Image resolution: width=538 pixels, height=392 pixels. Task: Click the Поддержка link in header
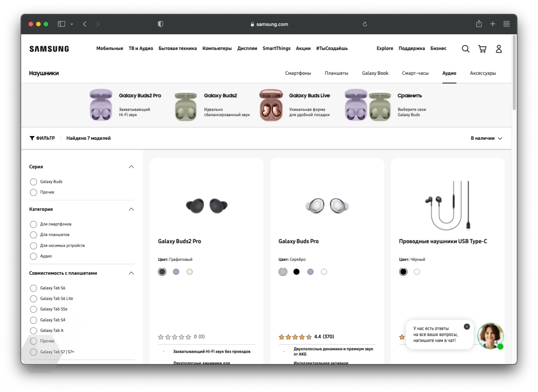[412, 48]
